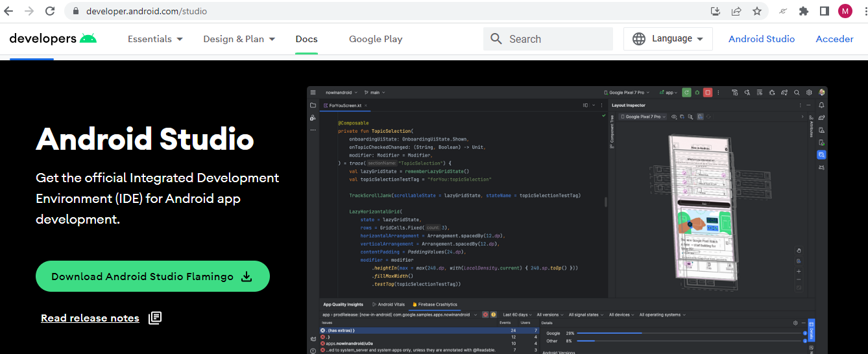
Task: Close the ForYouScreen.kt tab with its x
Action: click(x=366, y=105)
